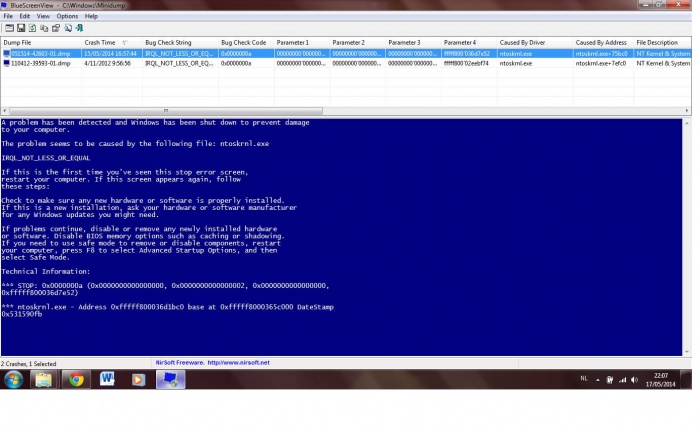Image resolution: width=700 pixels, height=432 pixels.
Task: Open the View menu
Action: click(x=43, y=16)
